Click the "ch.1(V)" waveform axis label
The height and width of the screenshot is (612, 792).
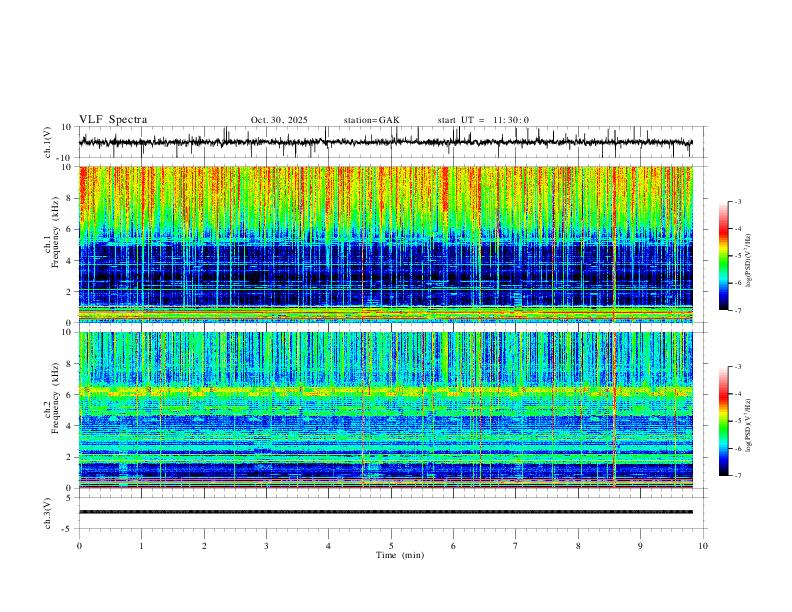point(48,142)
